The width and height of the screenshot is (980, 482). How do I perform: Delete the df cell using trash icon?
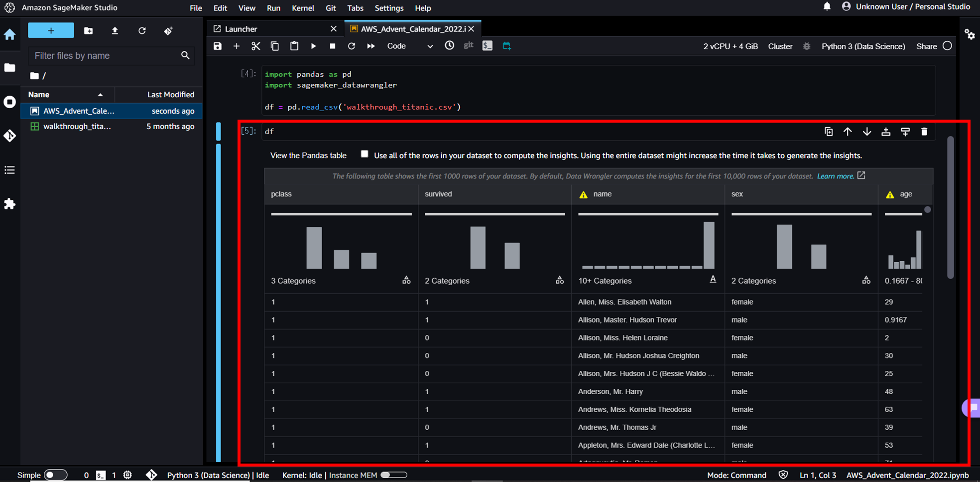point(925,132)
